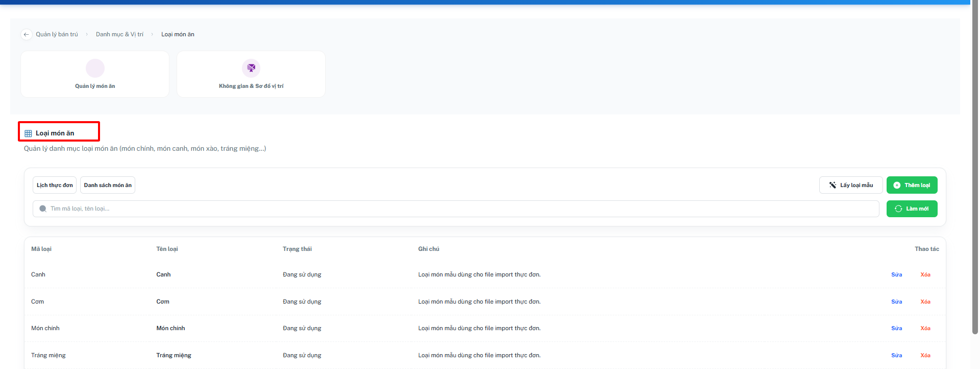
Task: Click the back arrow icon in breadcrumb
Action: tap(26, 34)
